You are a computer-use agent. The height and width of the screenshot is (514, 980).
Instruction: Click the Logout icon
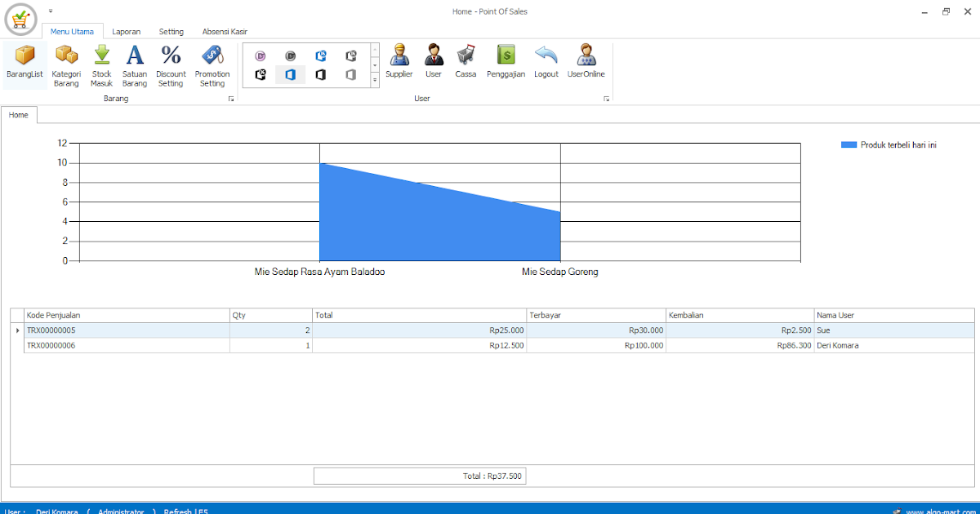(x=546, y=64)
